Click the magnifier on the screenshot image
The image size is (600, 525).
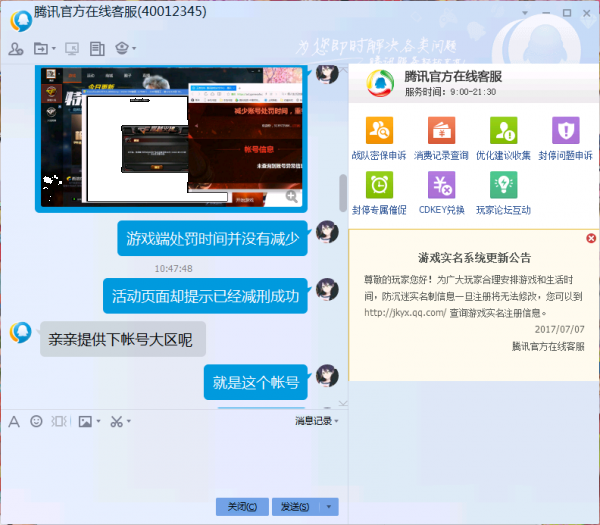pos(292,197)
